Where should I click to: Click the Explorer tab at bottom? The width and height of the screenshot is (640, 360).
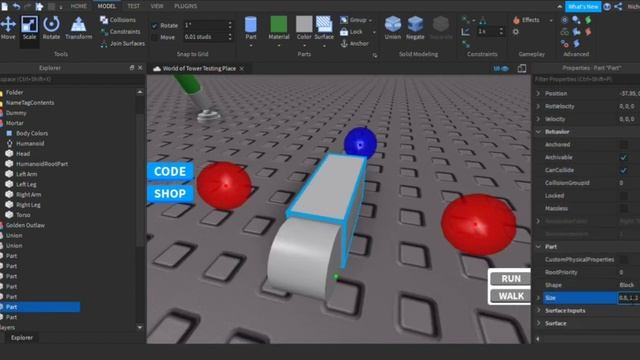coord(22,338)
